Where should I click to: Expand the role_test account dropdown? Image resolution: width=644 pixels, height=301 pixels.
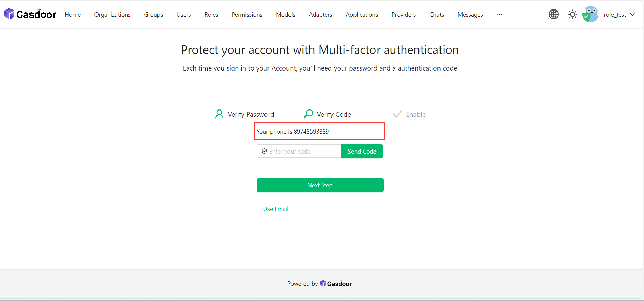click(632, 14)
